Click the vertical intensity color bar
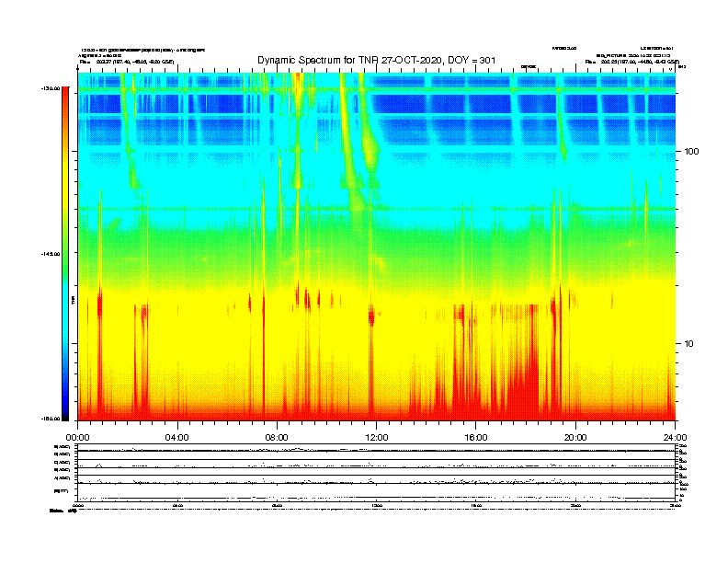 [x=65, y=254]
